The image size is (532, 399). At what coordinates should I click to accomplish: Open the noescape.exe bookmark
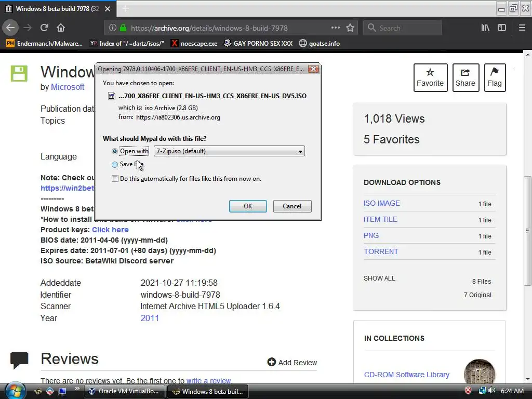point(194,44)
